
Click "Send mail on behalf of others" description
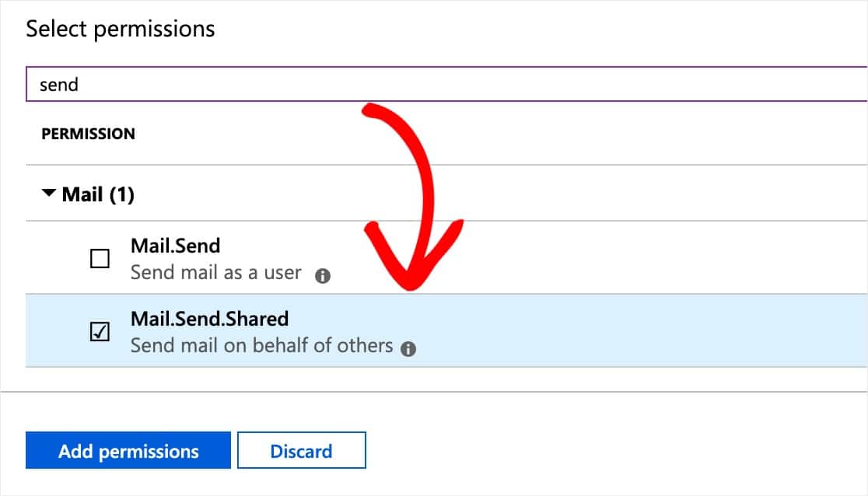[x=262, y=345]
